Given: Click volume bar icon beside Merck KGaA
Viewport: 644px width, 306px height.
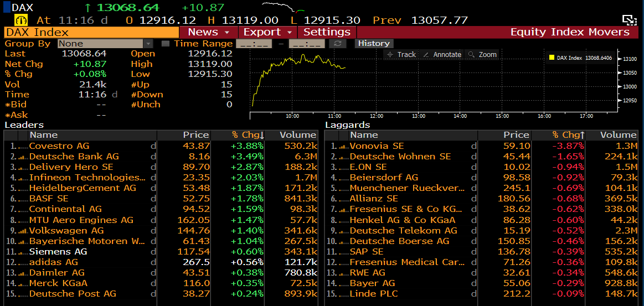Looking at the screenshot, I should 24,283.
